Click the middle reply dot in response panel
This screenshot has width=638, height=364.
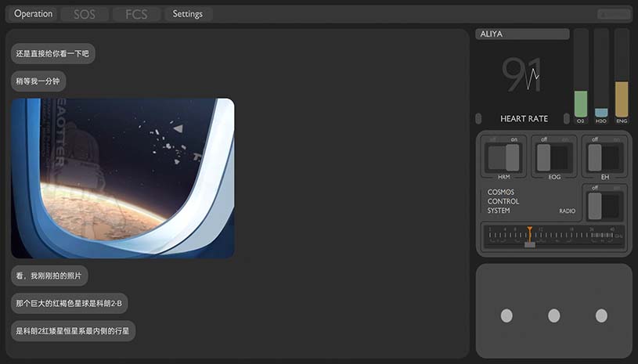point(553,315)
